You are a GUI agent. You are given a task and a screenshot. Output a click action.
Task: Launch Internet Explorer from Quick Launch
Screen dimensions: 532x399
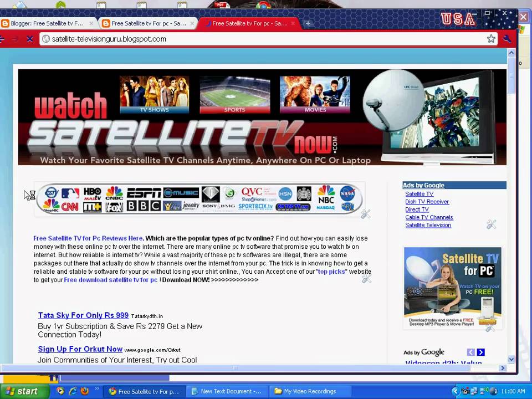(x=73, y=391)
